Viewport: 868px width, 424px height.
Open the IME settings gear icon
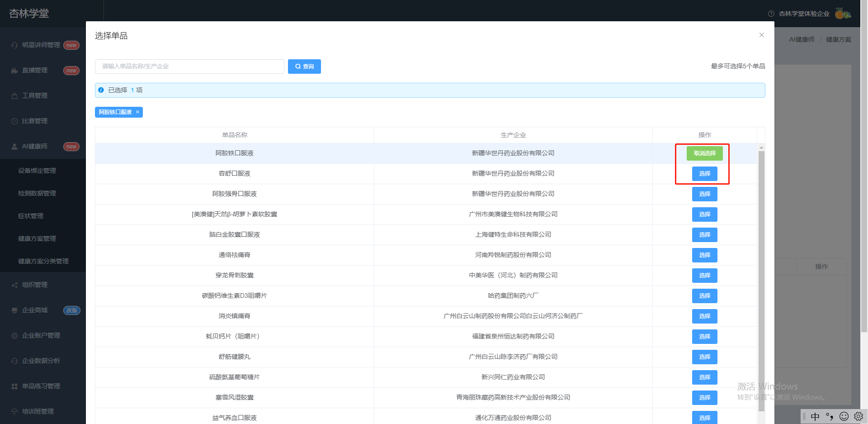tap(859, 416)
